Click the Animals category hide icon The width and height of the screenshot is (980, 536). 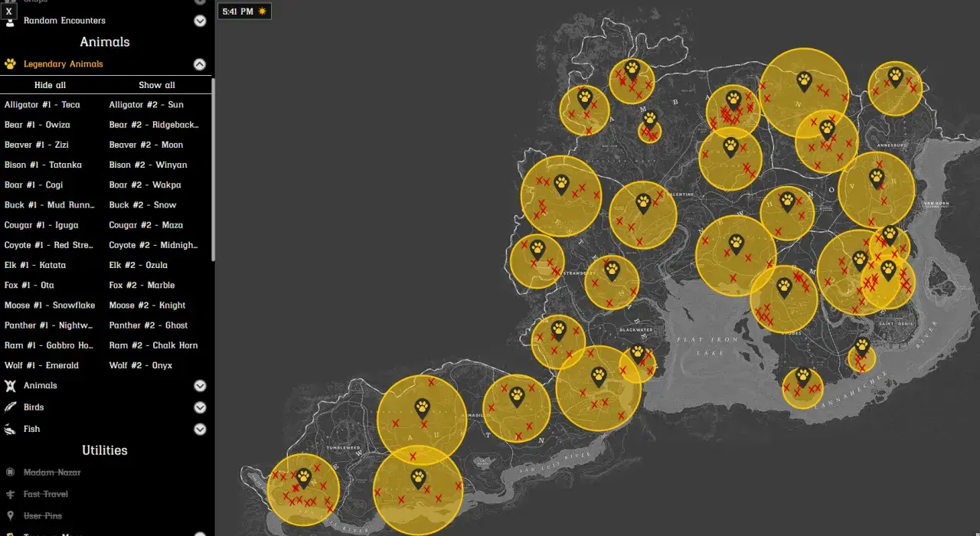(10, 386)
